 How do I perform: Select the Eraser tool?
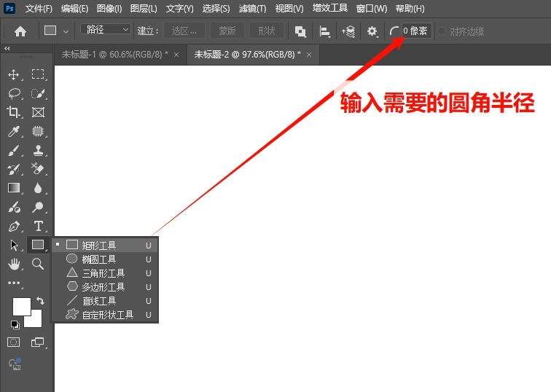point(38,169)
